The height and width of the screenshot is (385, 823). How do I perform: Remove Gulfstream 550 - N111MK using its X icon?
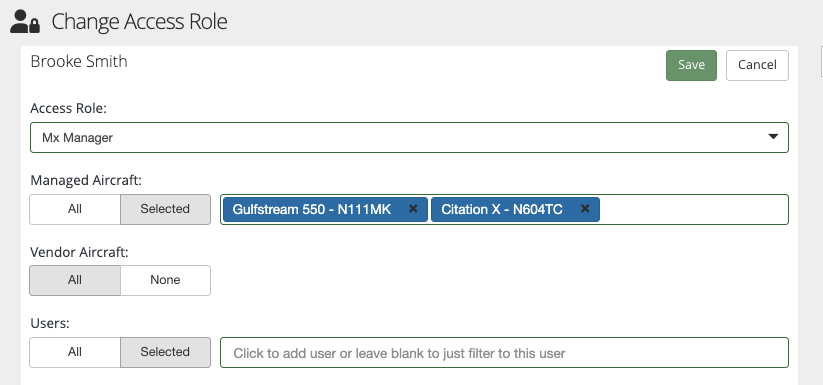click(413, 209)
